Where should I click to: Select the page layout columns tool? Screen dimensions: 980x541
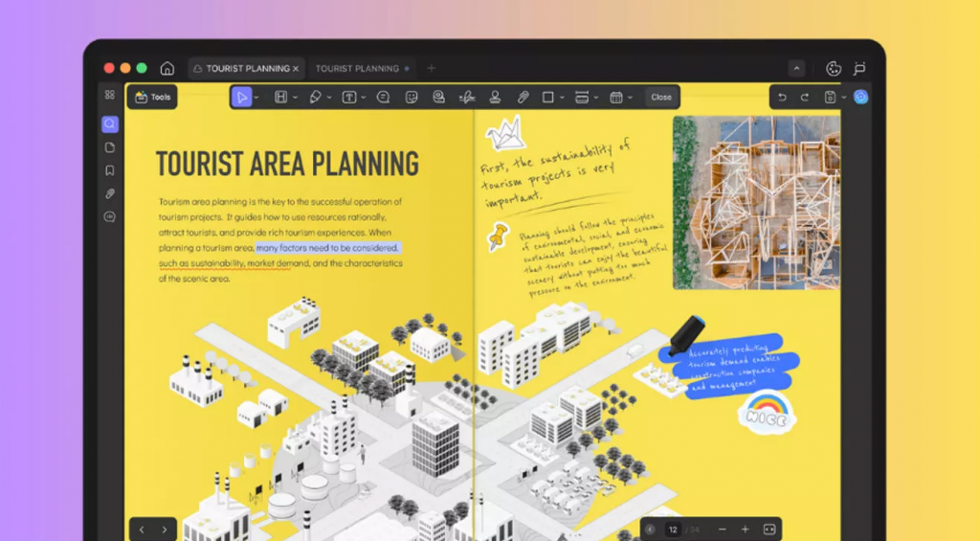[280, 97]
